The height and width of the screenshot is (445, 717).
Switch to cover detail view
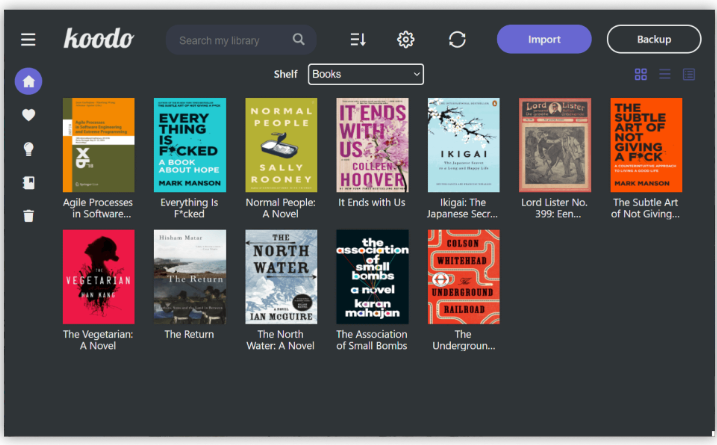[689, 74]
